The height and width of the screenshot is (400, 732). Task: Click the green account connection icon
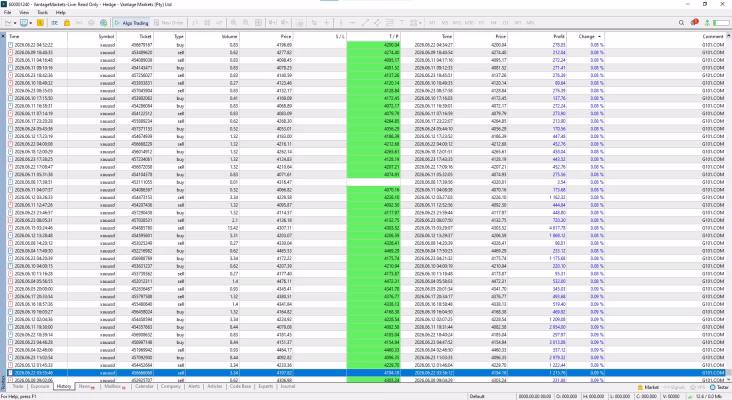click(x=707, y=22)
